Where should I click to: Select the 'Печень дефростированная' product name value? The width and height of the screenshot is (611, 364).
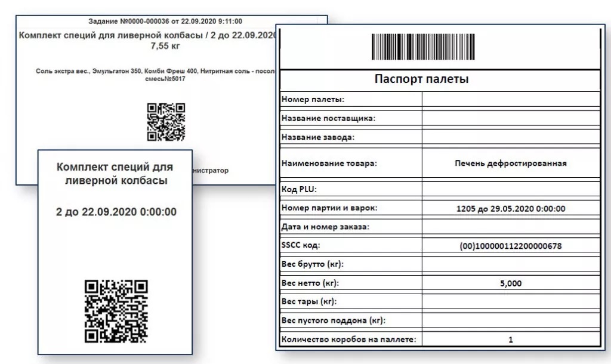(x=510, y=163)
